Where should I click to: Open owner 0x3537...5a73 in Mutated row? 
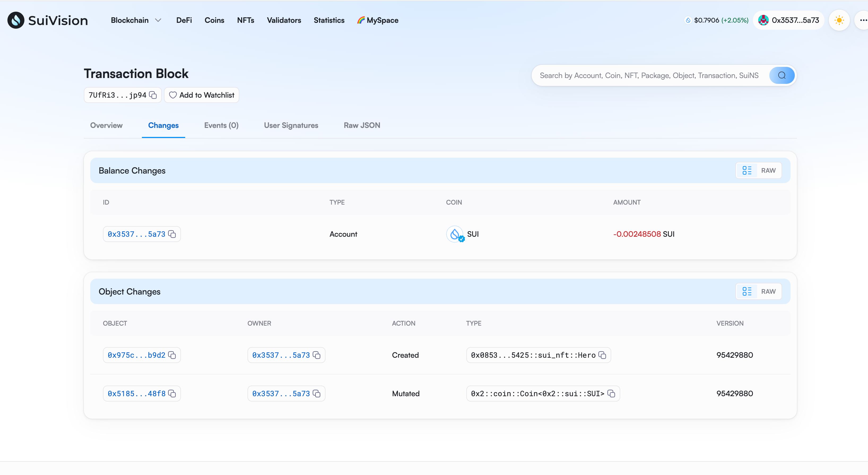281,394
